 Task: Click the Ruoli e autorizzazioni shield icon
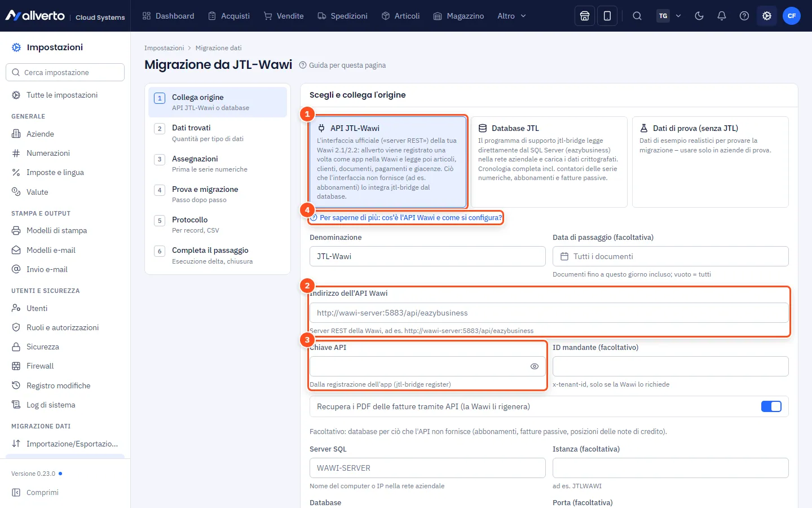point(16,327)
